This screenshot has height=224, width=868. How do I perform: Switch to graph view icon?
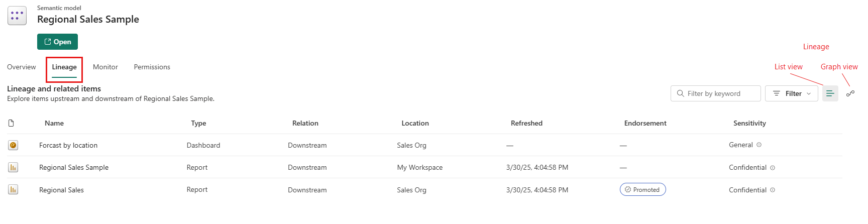[850, 93]
